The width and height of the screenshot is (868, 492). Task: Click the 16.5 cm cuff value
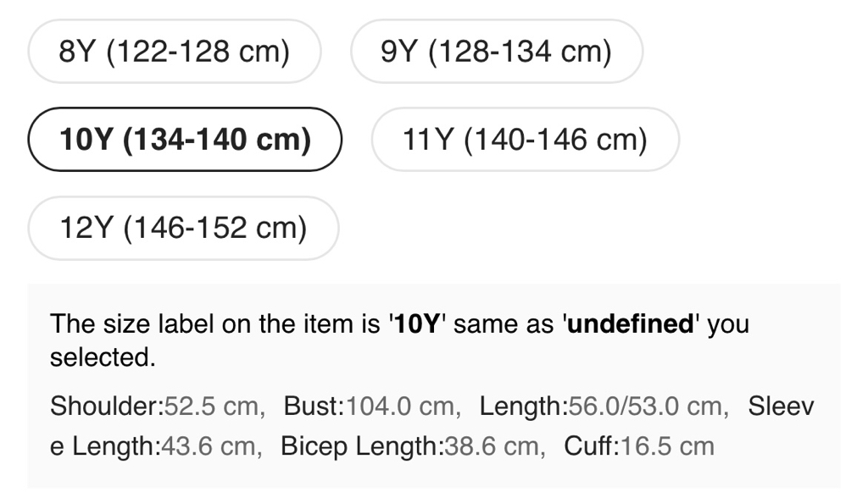pos(668,446)
